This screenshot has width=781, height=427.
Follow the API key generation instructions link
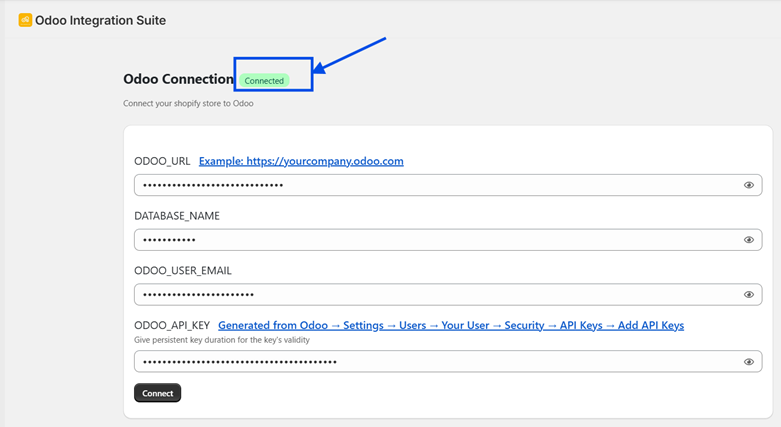pos(451,326)
